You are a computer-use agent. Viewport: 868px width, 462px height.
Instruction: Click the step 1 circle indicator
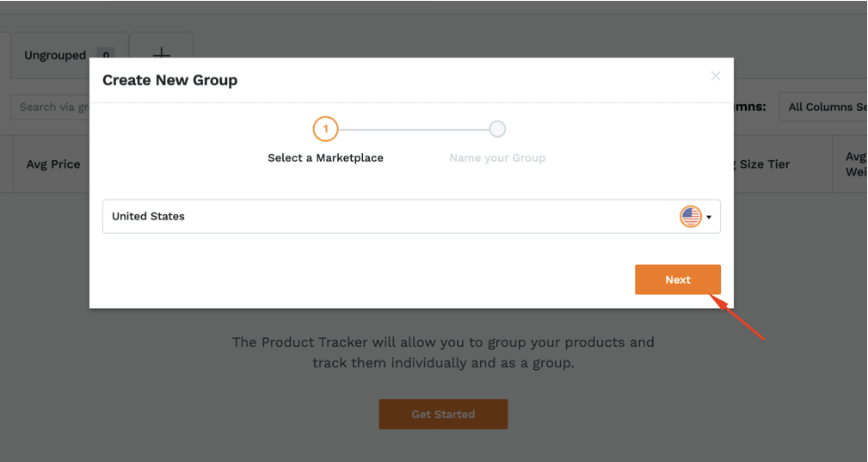click(325, 129)
